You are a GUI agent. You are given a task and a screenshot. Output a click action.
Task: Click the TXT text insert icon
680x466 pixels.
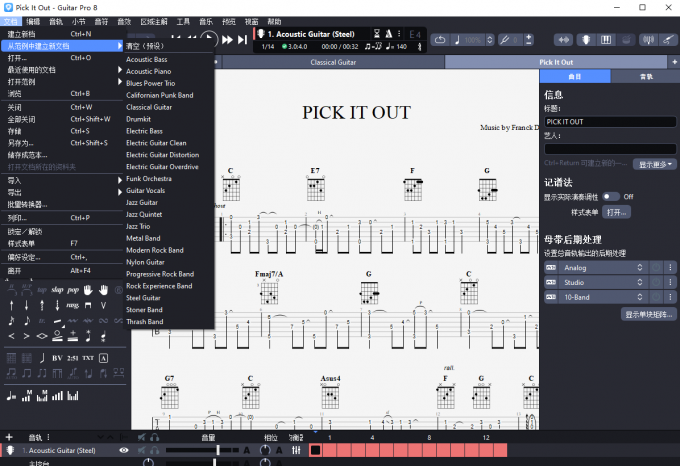coord(88,357)
